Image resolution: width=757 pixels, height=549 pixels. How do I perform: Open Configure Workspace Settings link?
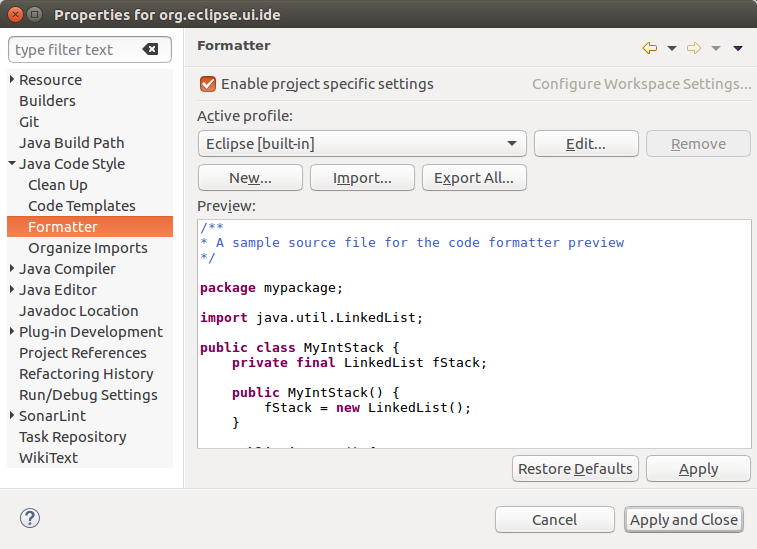pos(642,84)
